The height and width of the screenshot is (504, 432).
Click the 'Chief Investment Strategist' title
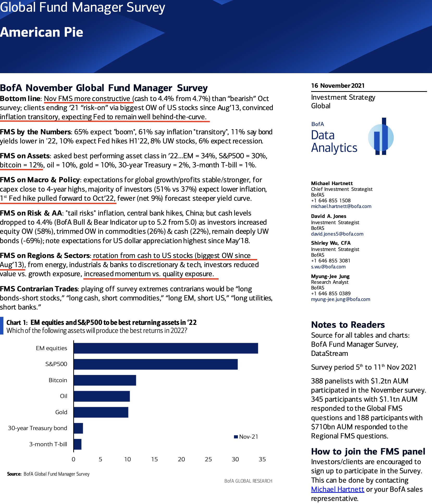tap(342, 189)
